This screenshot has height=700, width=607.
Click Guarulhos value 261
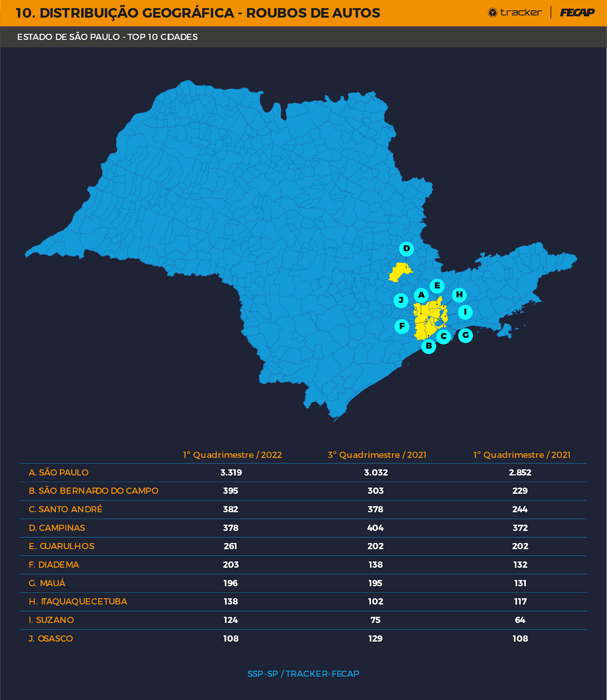[x=230, y=546]
